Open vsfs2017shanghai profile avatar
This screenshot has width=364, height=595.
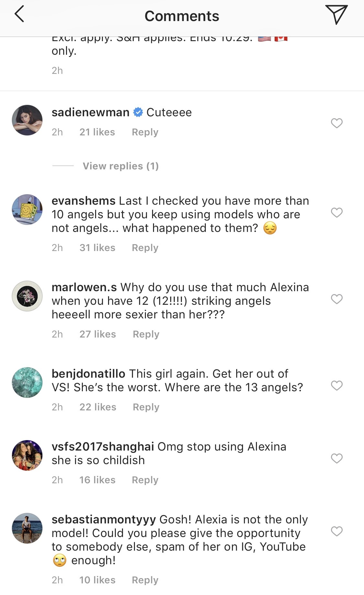point(27,455)
